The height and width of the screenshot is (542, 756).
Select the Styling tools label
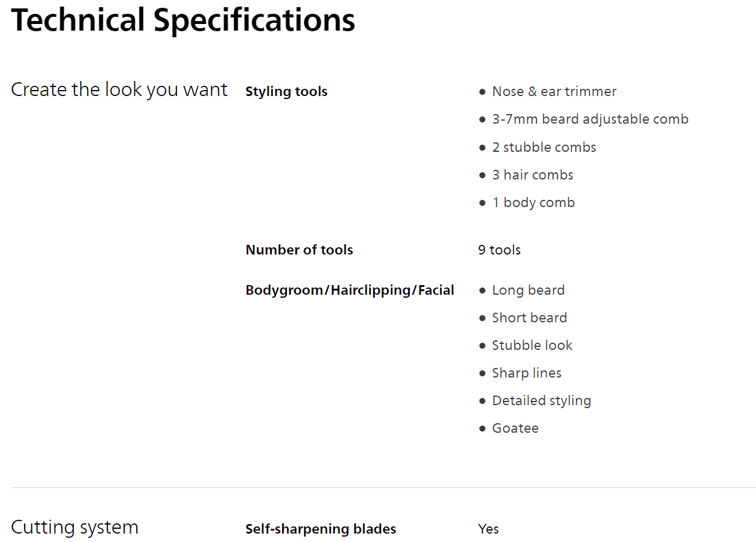[286, 92]
